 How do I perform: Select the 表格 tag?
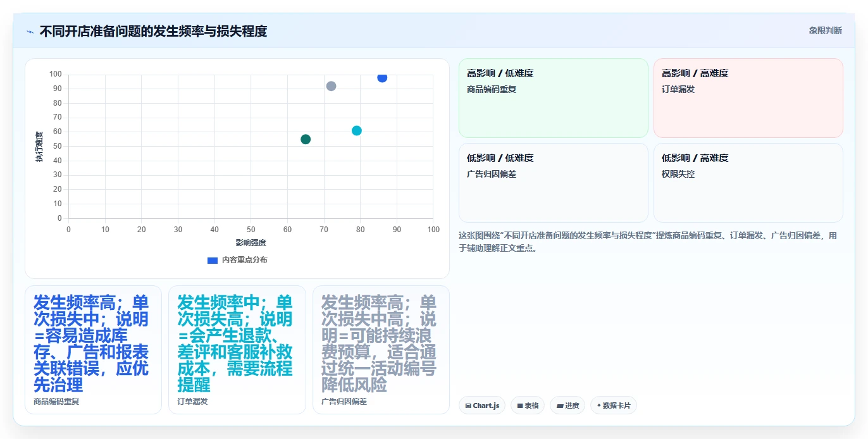(x=528, y=405)
